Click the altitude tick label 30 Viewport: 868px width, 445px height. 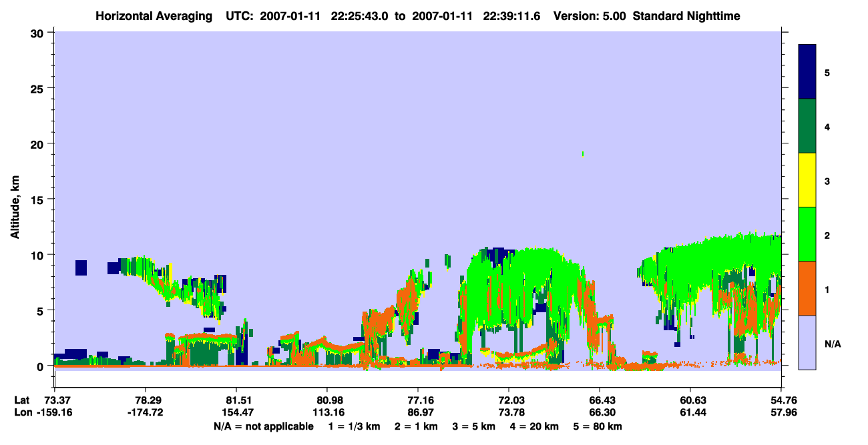coord(39,32)
